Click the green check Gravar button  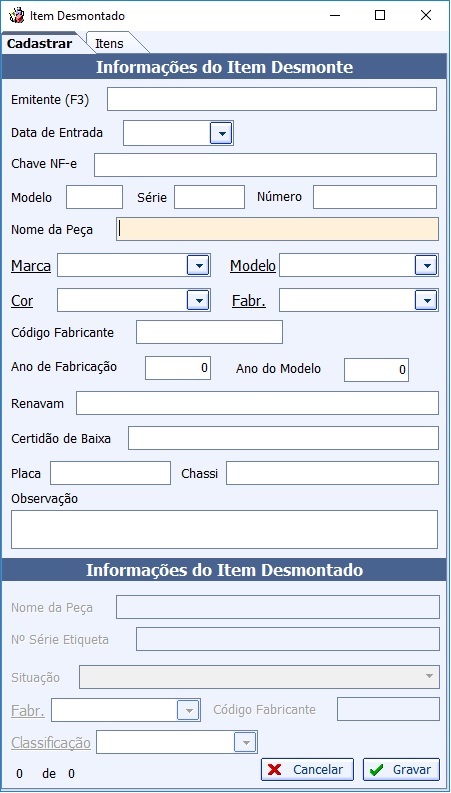click(401, 770)
